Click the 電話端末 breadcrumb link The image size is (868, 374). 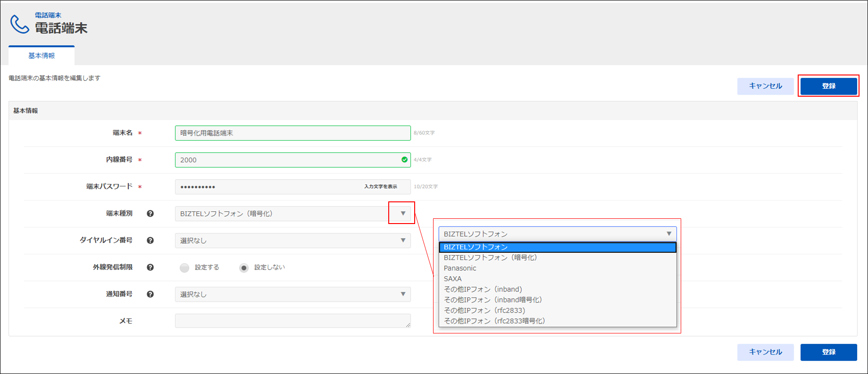point(48,15)
